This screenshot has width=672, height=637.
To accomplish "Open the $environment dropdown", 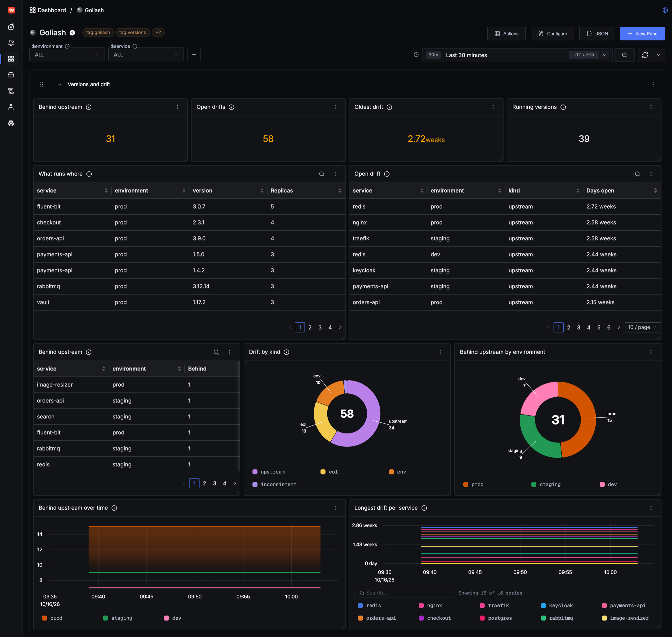I will click(67, 55).
